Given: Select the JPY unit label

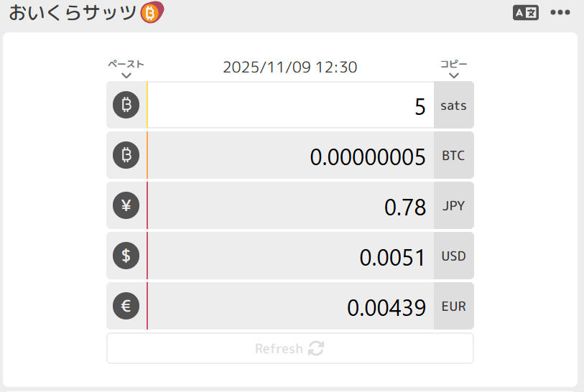Looking at the screenshot, I should (453, 206).
